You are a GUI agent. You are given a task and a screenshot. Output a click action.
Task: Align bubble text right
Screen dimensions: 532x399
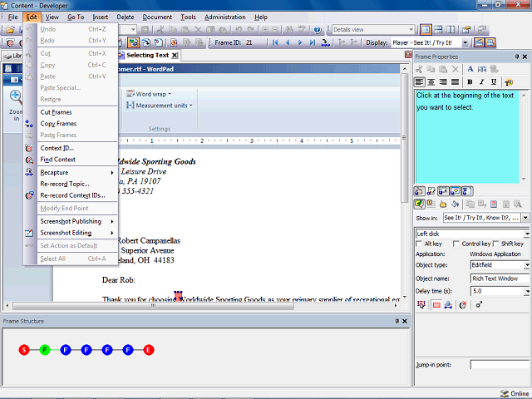coord(443,82)
